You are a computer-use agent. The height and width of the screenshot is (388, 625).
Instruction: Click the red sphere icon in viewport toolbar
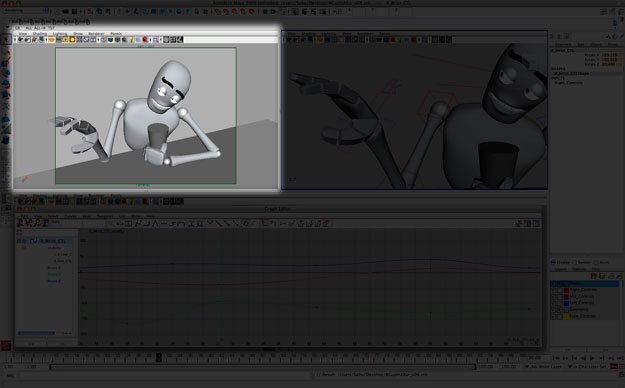click(x=145, y=39)
